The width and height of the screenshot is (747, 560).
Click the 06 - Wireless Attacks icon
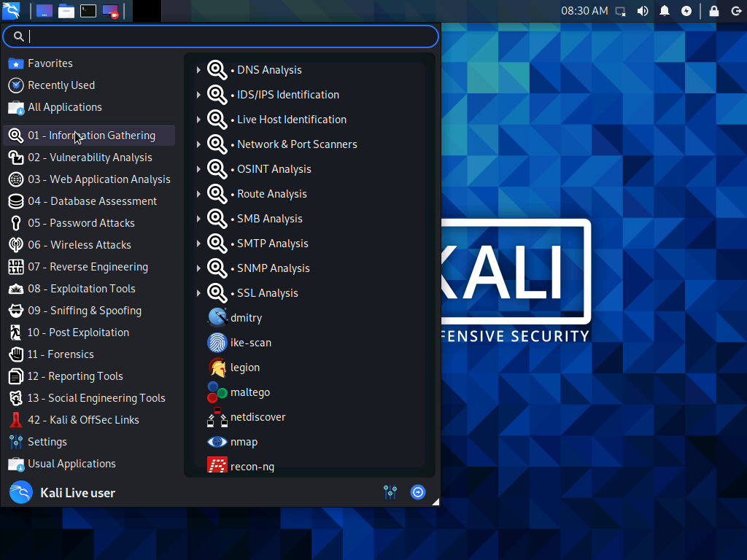tap(16, 245)
